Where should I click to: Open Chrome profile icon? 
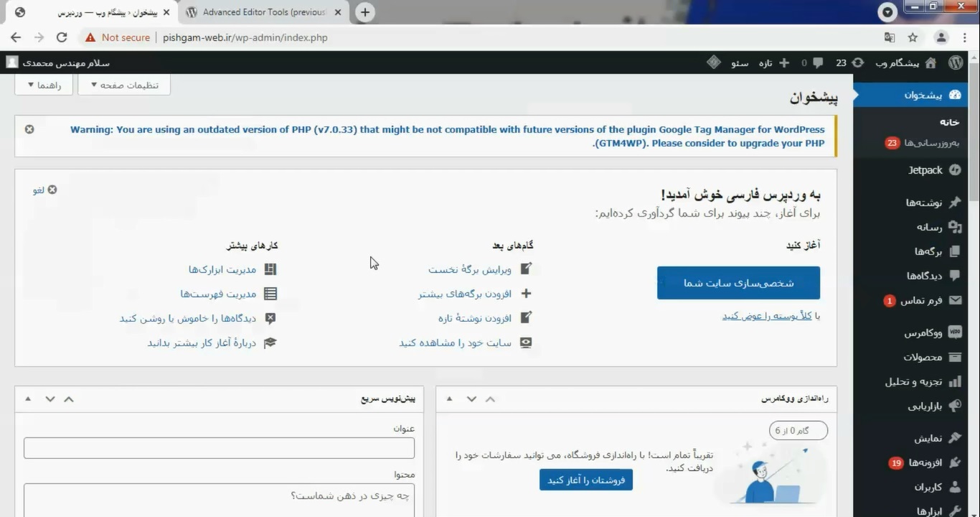pyautogui.click(x=941, y=37)
